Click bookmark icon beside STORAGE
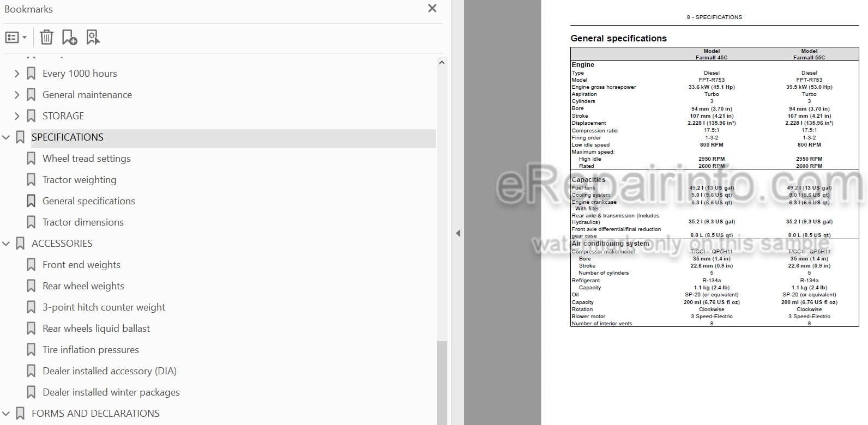 [x=31, y=116]
